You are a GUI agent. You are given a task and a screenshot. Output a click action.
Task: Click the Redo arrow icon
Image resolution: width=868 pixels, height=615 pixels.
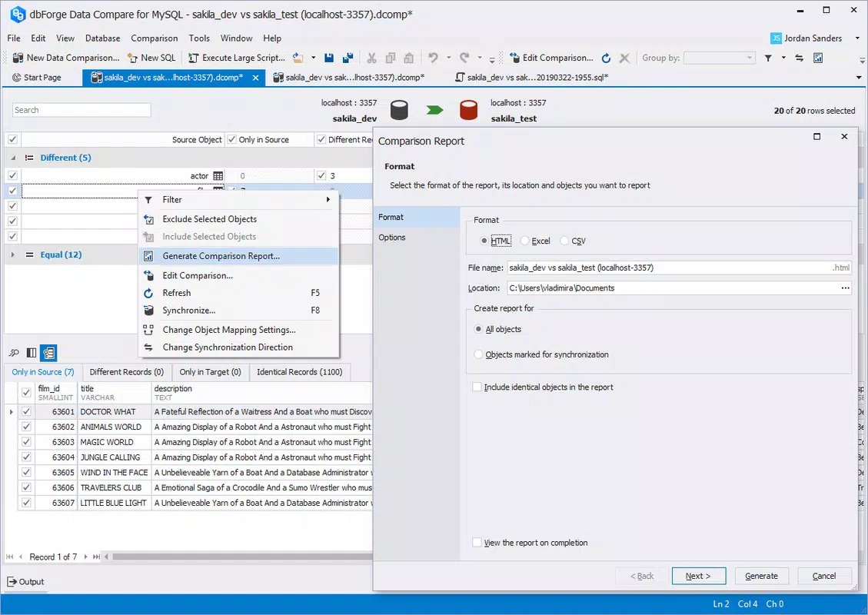tap(464, 58)
